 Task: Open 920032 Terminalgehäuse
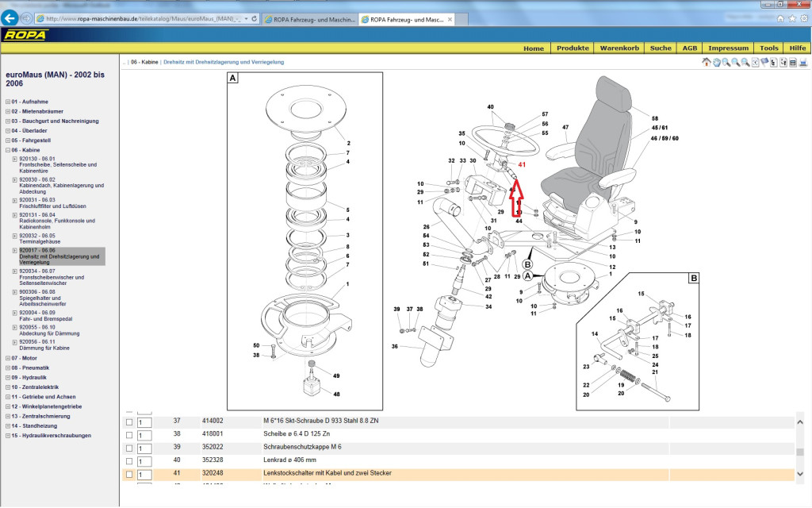[x=40, y=238]
